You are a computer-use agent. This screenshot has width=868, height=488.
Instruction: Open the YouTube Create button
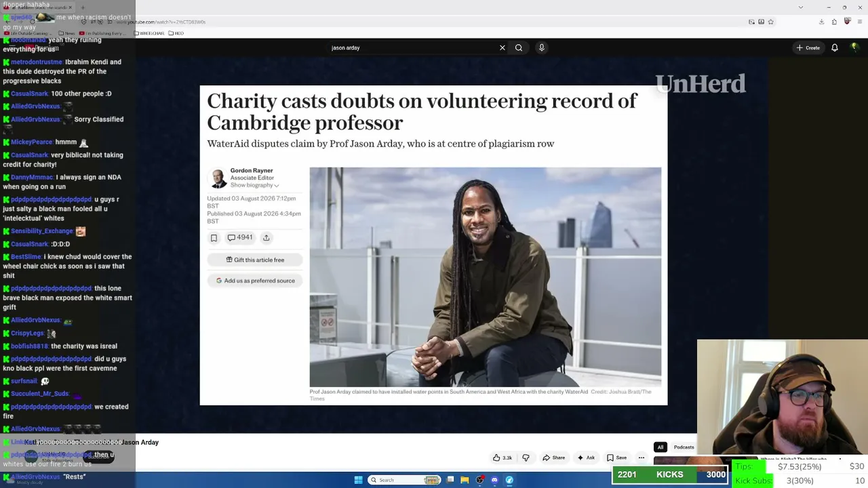808,47
